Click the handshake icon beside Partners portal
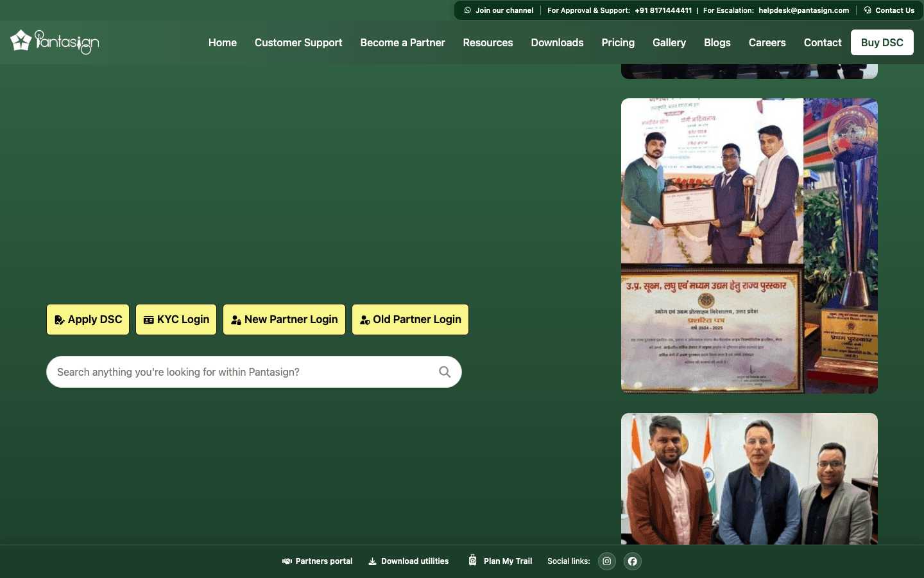 click(287, 561)
